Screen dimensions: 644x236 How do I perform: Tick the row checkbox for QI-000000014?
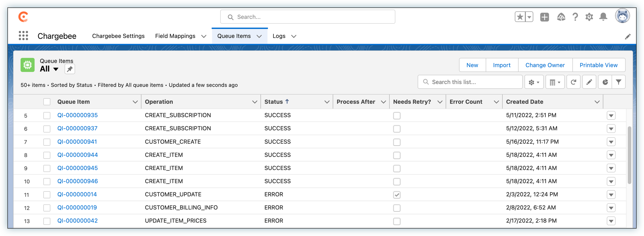click(x=47, y=195)
